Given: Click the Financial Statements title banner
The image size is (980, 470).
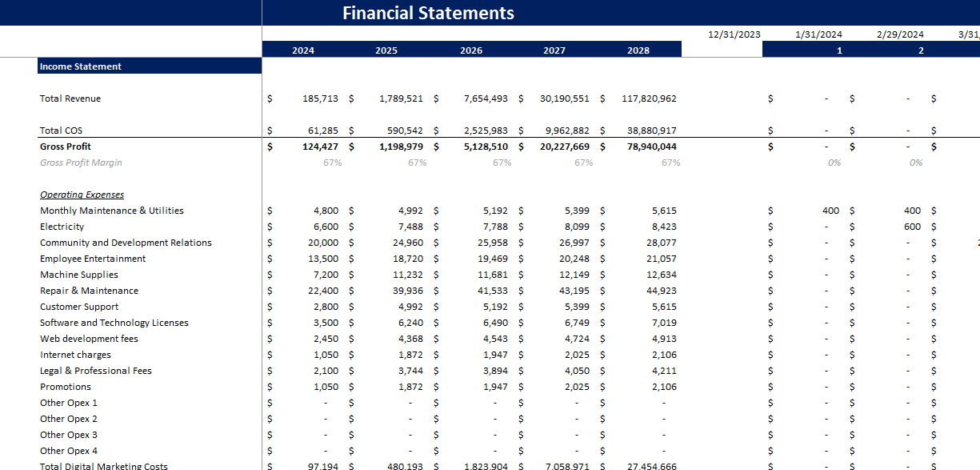Looking at the screenshot, I should tap(428, 13).
